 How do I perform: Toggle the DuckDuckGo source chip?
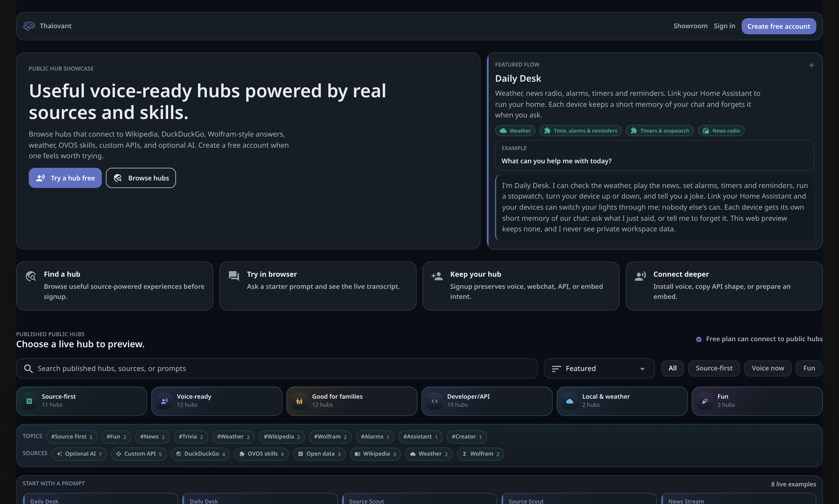coord(200,454)
